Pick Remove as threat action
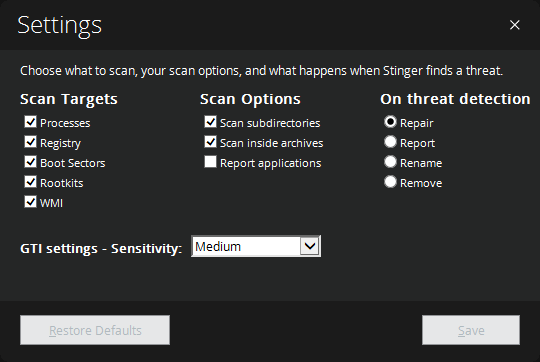Image resolution: width=540 pixels, height=362 pixels. click(x=390, y=182)
